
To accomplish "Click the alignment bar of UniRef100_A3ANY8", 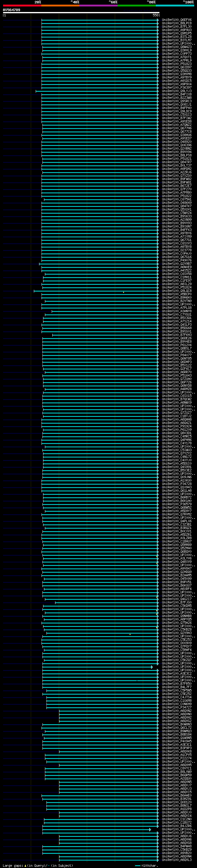I will pyautogui.click(x=105, y=311).
